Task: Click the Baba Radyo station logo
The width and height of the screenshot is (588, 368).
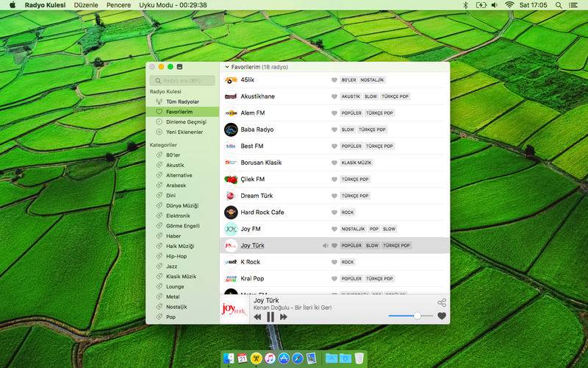Action: (x=231, y=130)
